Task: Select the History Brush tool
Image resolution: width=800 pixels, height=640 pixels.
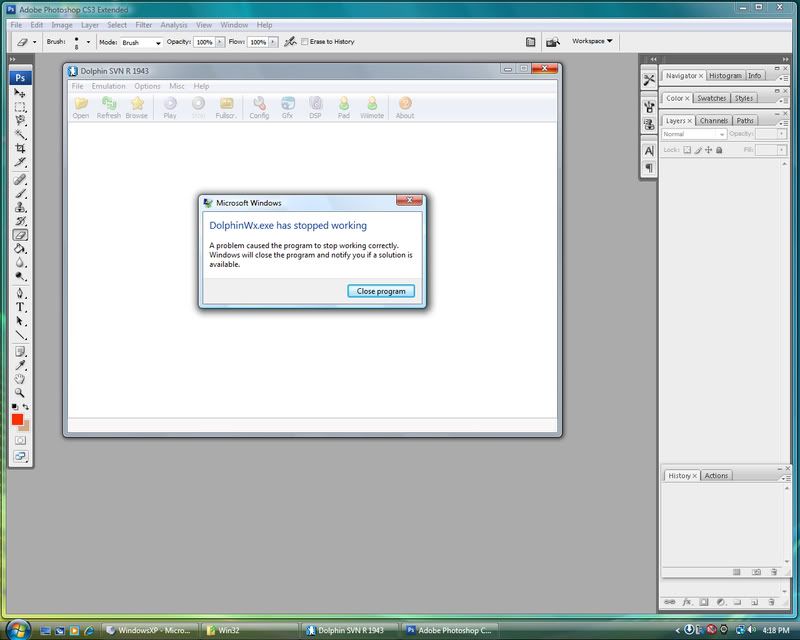Action: click(20, 221)
